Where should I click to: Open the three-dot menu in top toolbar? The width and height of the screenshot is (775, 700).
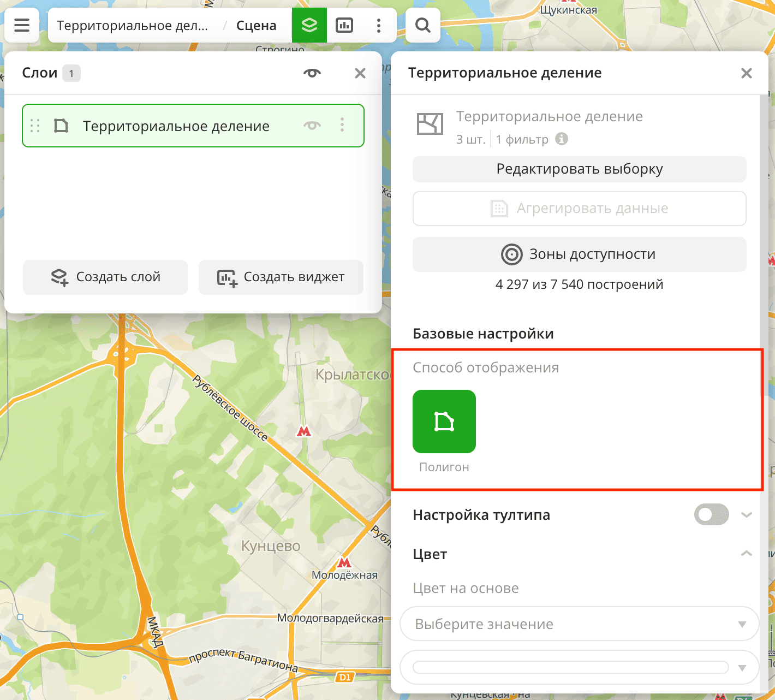pos(379,25)
